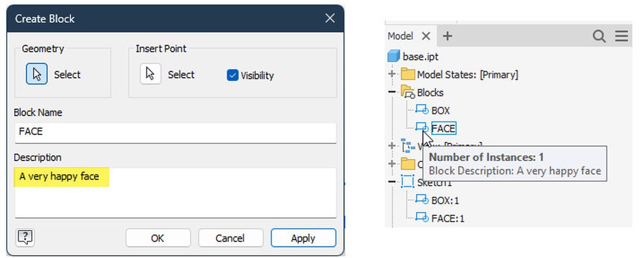Click the BOX:1 block instance icon
This screenshot has height=258, width=644.
[422, 200]
